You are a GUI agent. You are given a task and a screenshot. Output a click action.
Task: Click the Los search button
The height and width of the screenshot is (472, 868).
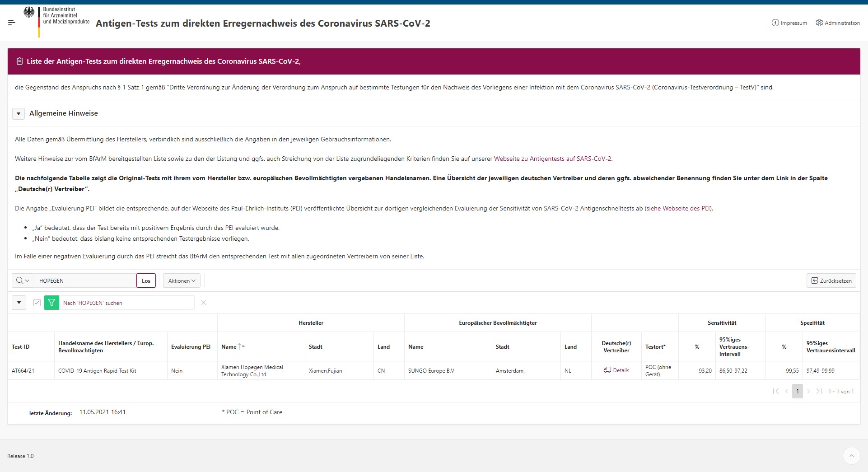(x=146, y=280)
